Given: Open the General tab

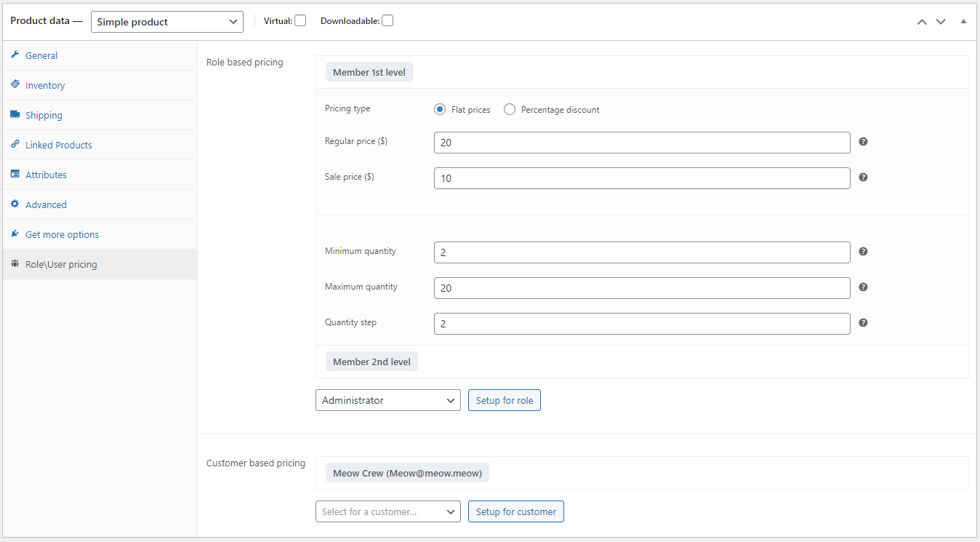Looking at the screenshot, I should pos(100,55).
